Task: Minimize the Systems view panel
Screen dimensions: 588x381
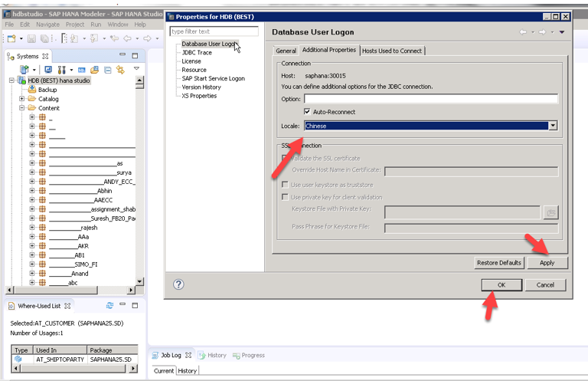Action: 122,54
